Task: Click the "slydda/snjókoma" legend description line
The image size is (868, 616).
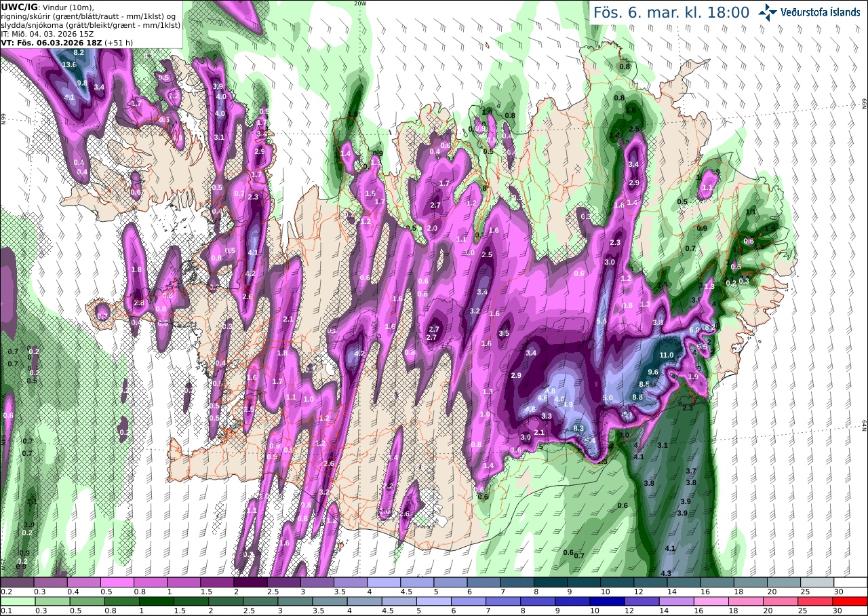Action: tap(90, 24)
